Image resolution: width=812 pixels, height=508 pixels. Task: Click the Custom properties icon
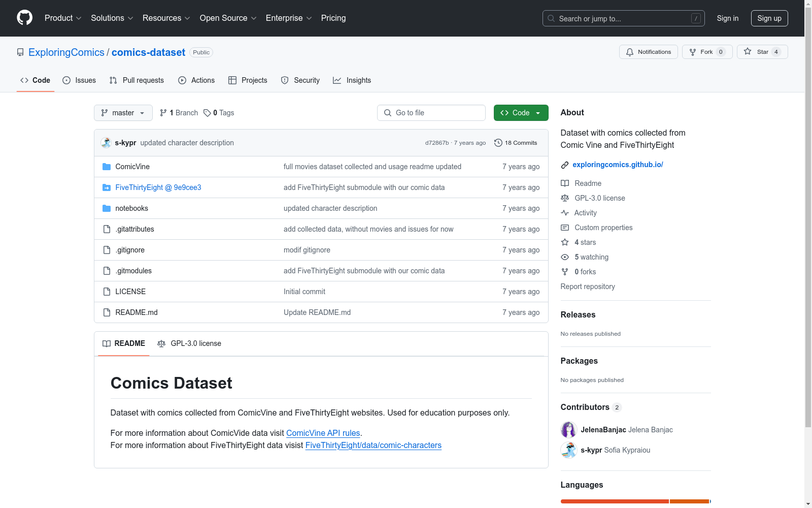tap(565, 228)
